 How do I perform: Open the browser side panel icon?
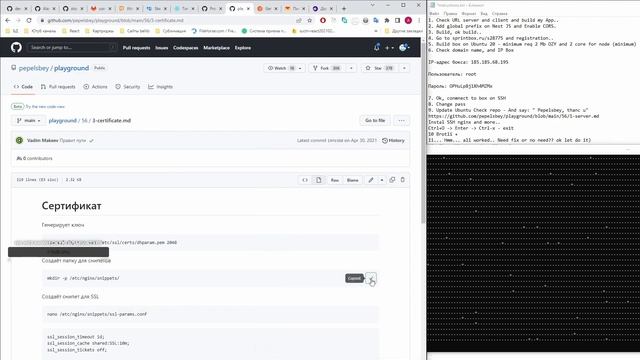pos(398,20)
